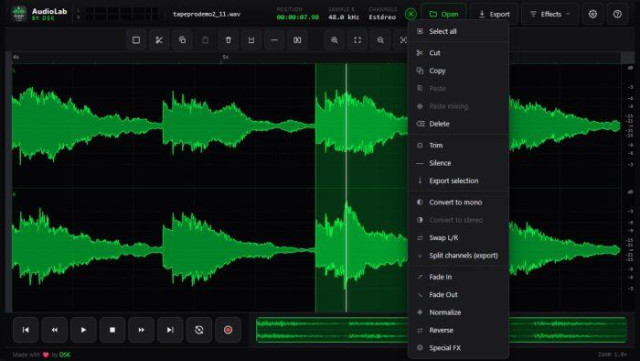The image size is (640, 361).
Task: Click the Export button
Action: point(494,14)
